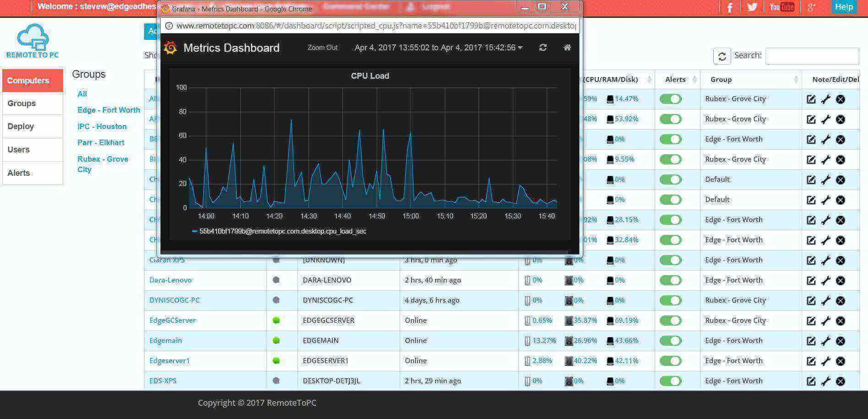Toggle alerts switch for EDS-XPS

click(671, 381)
